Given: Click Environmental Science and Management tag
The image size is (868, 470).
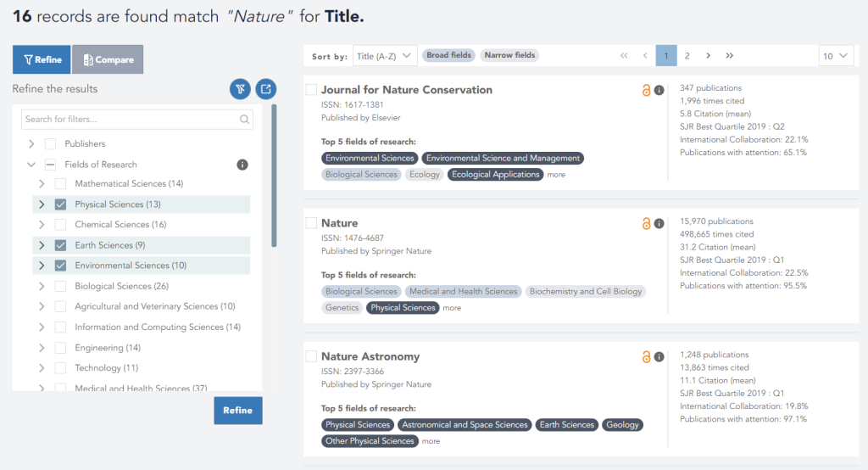Looking at the screenshot, I should point(503,159).
